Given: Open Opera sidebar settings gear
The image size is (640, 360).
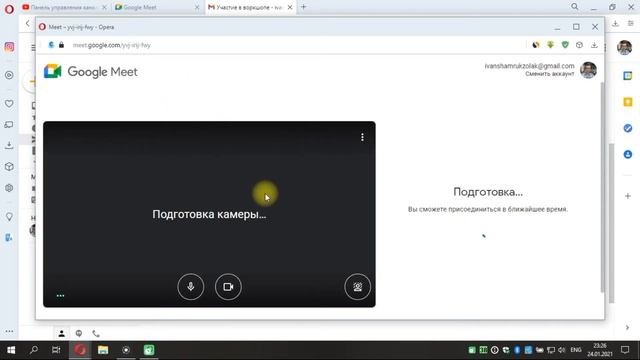Looking at the screenshot, I should (x=9, y=188).
